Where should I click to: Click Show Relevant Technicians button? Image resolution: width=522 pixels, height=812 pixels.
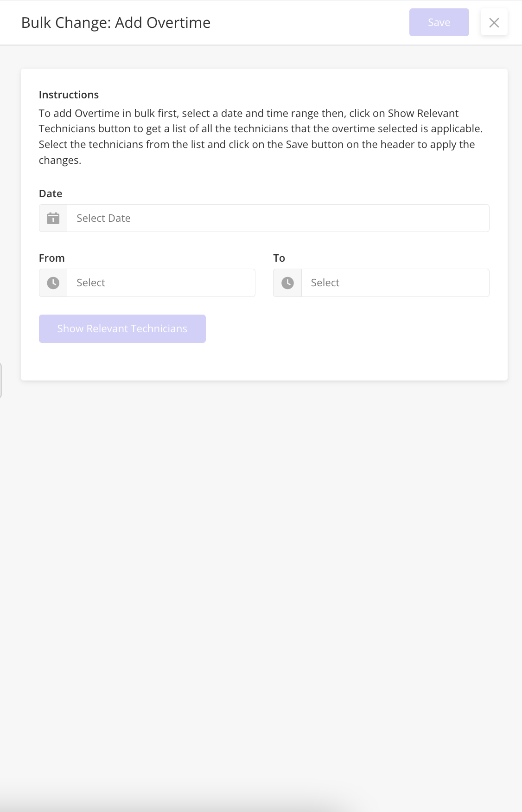122,329
